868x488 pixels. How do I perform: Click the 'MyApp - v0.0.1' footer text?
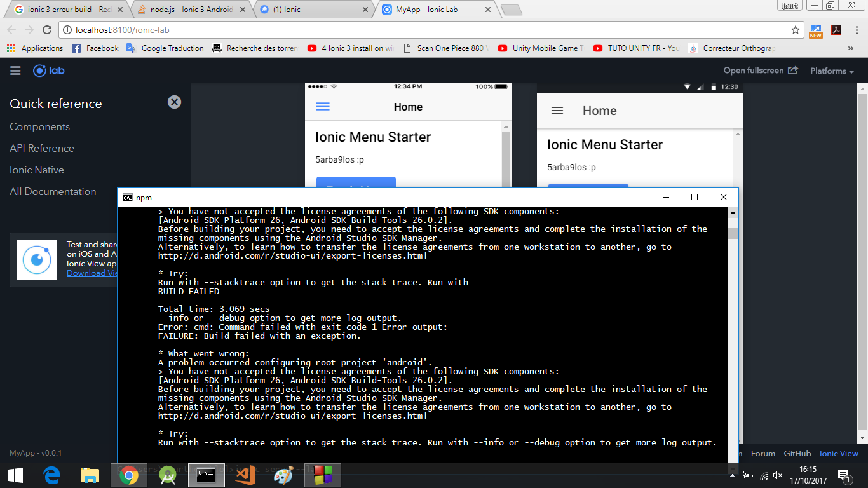[x=36, y=454]
